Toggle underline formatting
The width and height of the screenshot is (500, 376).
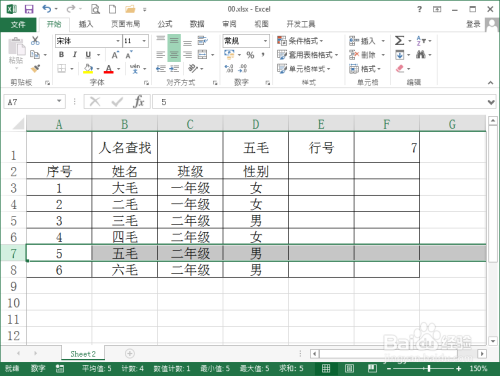pyautogui.click(x=88, y=55)
